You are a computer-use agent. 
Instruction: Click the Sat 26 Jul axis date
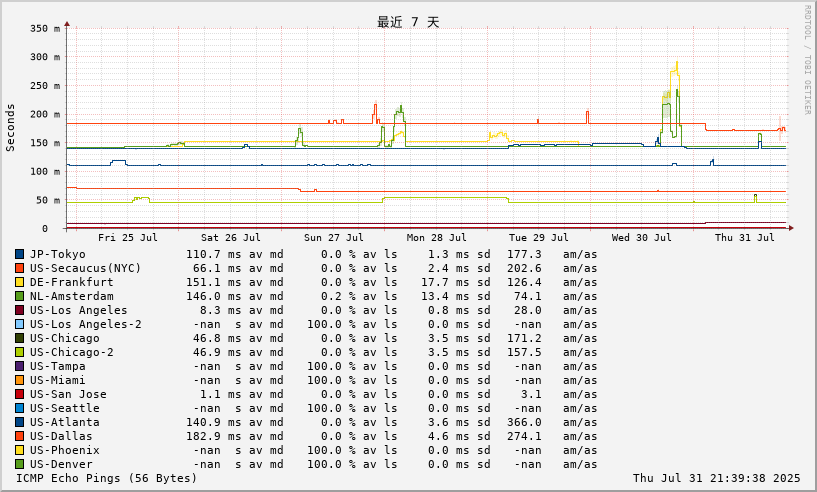click(x=231, y=238)
